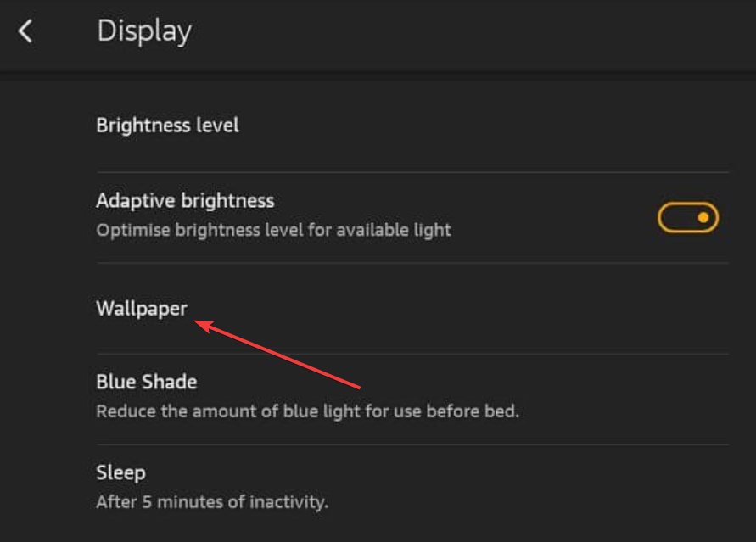Click the Adaptive brightness title text

[x=185, y=201]
